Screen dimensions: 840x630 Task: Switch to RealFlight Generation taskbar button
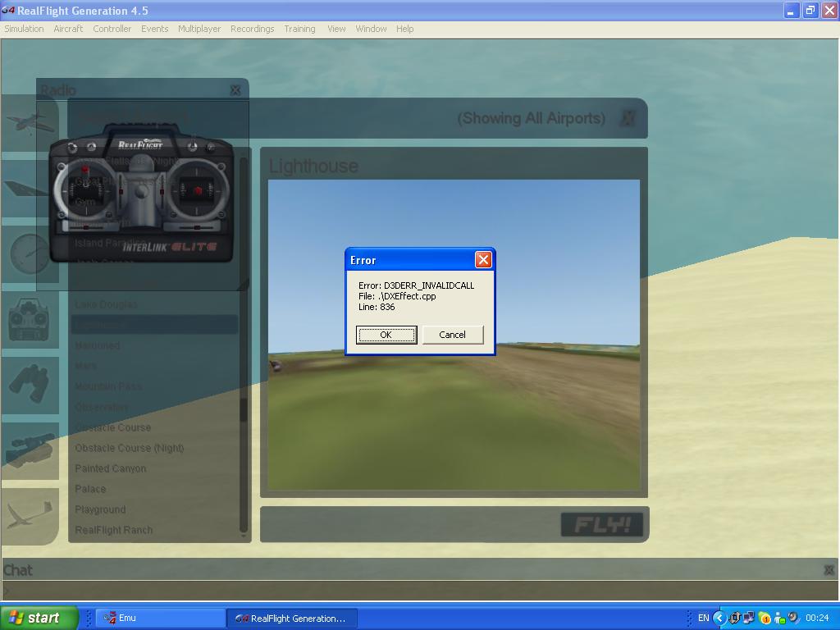point(292,618)
